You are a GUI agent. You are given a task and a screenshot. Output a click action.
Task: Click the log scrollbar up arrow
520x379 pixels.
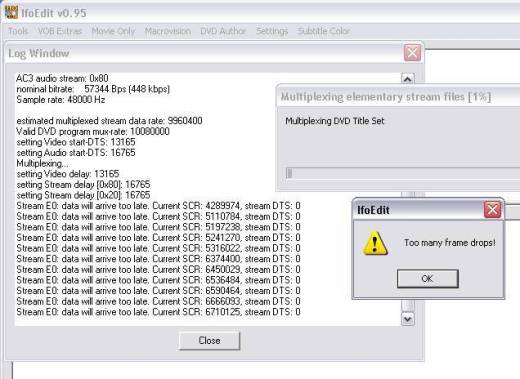tap(407, 79)
